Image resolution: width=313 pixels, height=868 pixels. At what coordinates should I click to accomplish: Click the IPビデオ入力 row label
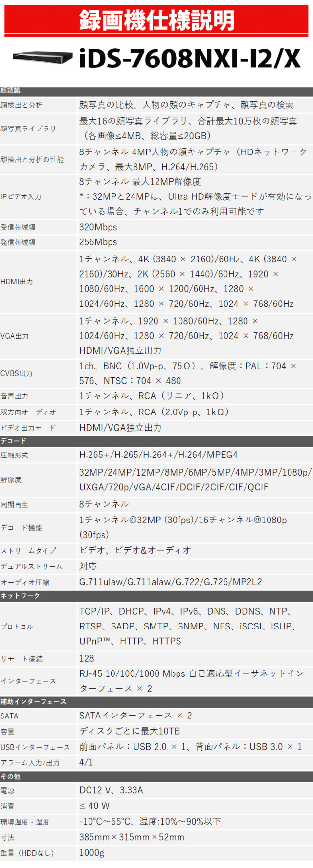click(x=21, y=196)
